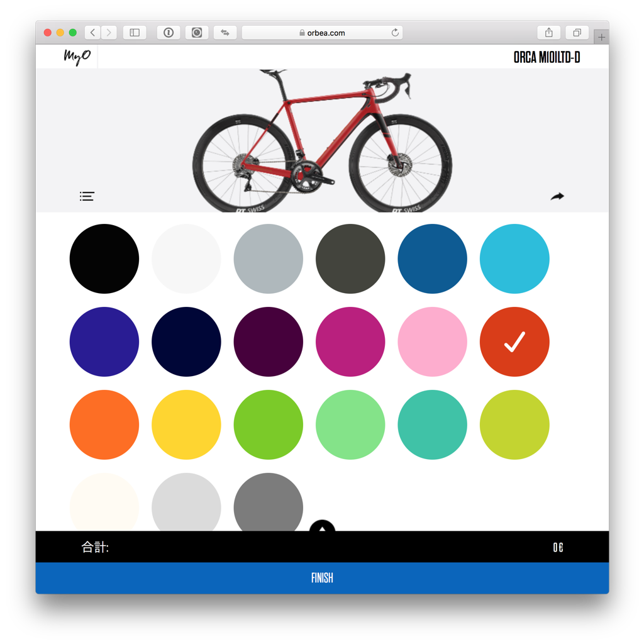This screenshot has width=644, height=644.
Task: Pick the pink color swatch
Action: coord(432,341)
